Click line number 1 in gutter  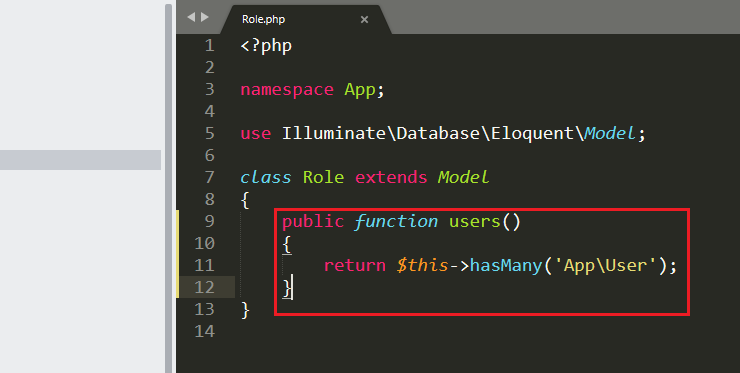209,46
